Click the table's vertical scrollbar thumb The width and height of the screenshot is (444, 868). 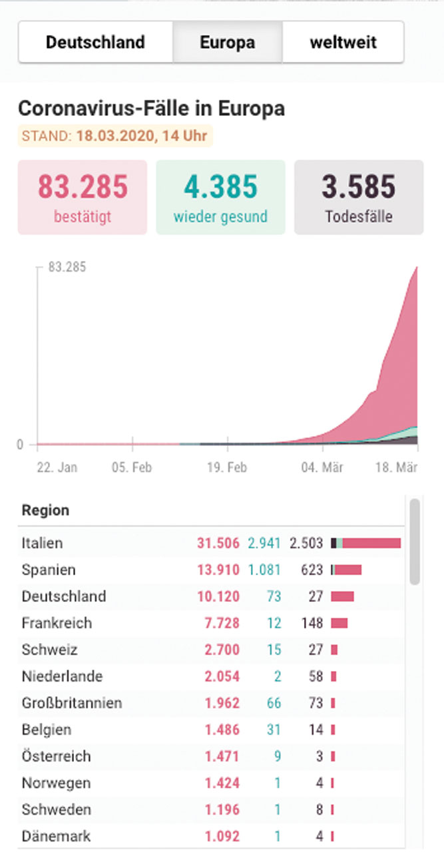pos(415,541)
